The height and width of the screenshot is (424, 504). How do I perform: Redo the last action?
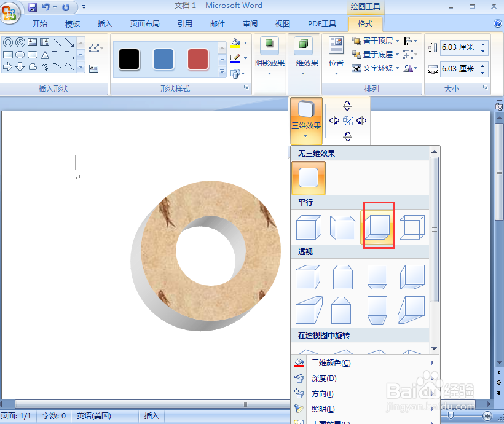tap(66, 7)
